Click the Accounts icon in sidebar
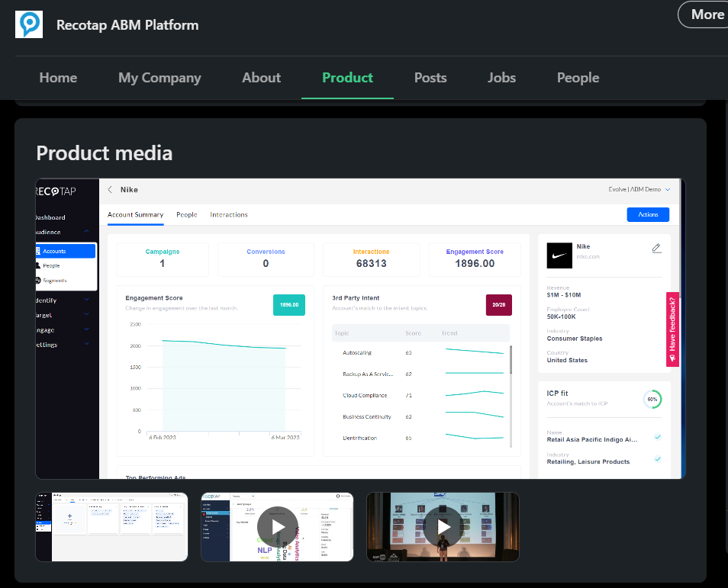Screen dimensions: 728x588 click(38, 251)
